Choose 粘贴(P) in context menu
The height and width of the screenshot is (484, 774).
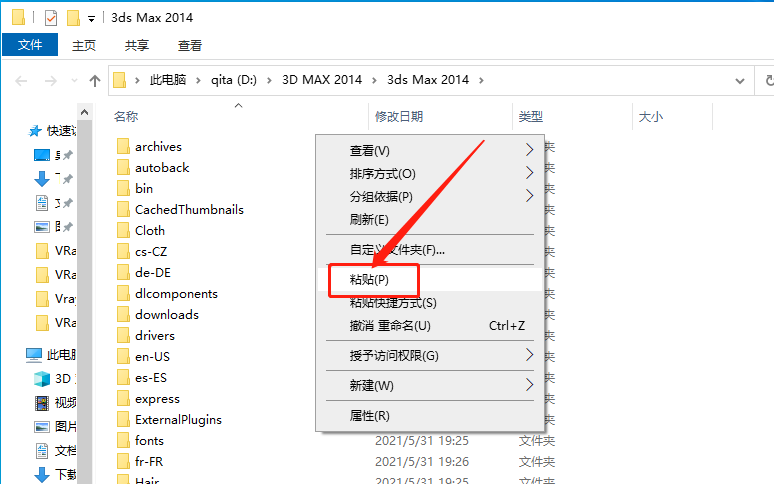point(430,280)
